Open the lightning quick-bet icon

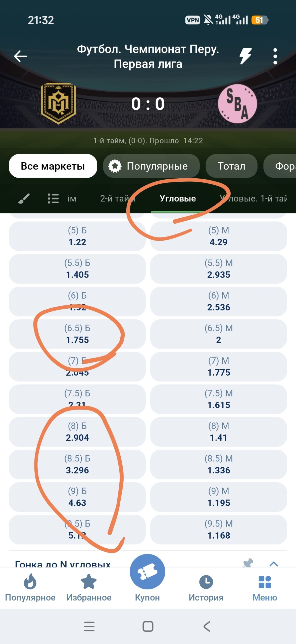coord(245,56)
